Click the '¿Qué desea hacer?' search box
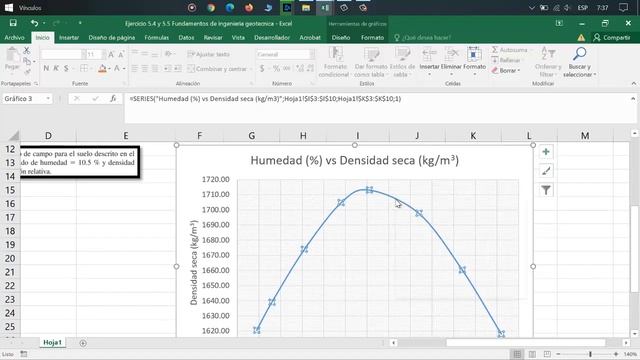 point(426,38)
